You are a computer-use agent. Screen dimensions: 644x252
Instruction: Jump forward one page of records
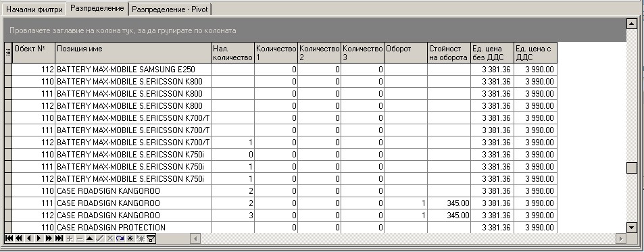coord(49,238)
